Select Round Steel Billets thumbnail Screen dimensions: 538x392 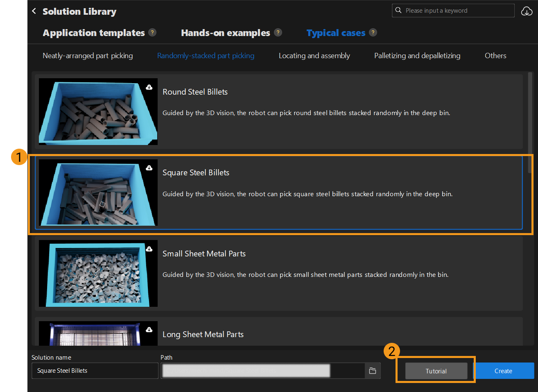98,111
